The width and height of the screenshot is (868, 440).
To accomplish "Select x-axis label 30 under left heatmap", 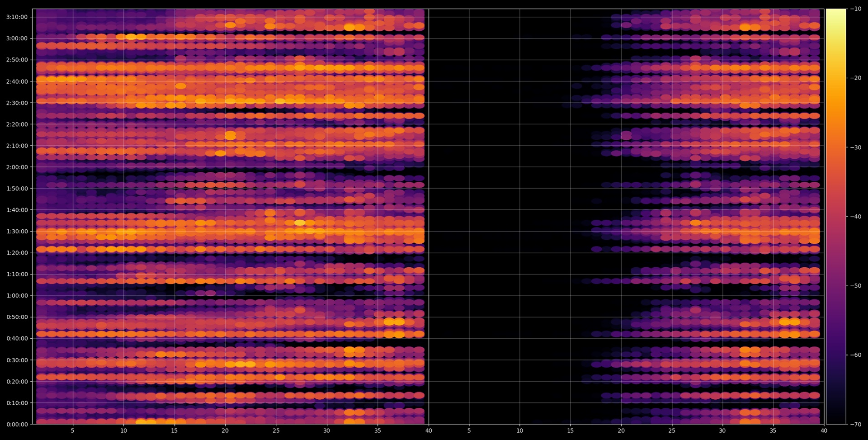I will 326,431.
